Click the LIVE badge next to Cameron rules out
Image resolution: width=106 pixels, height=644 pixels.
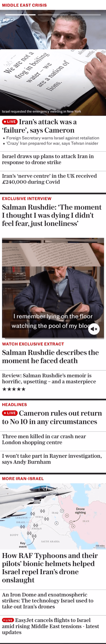10,413
